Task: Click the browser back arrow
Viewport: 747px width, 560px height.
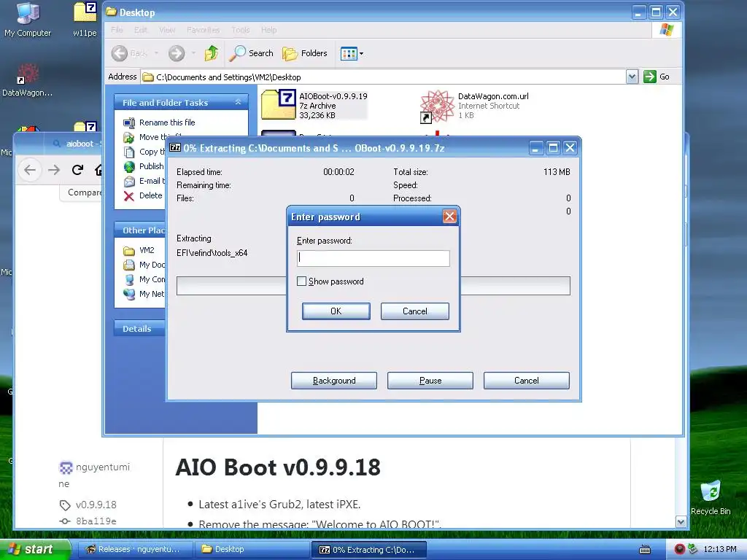Action: (x=29, y=170)
